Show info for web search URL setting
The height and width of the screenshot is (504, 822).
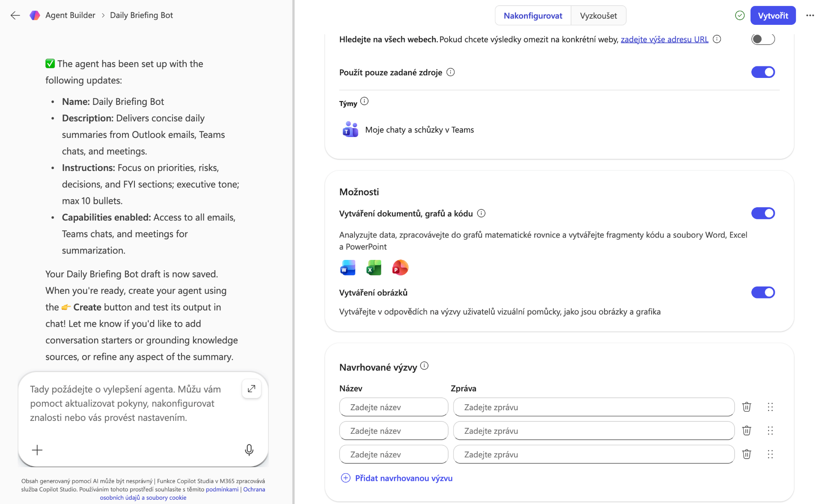pos(717,39)
